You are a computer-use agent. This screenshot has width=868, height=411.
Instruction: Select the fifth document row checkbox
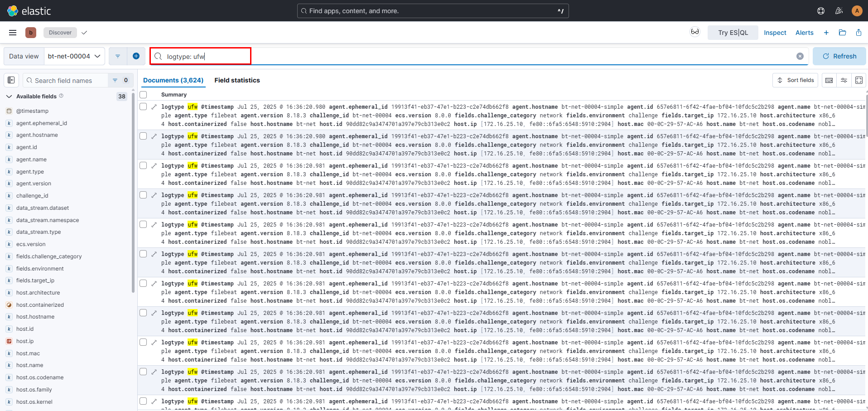pyautogui.click(x=143, y=224)
